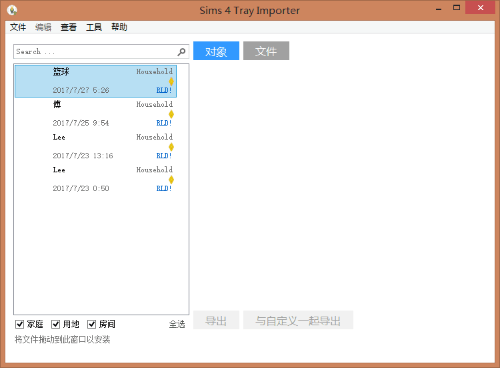Click the yellow diamond in the 2017/7/23 0:50 row
The width and height of the screenshot is (500, 368).
tap(171, 180)
